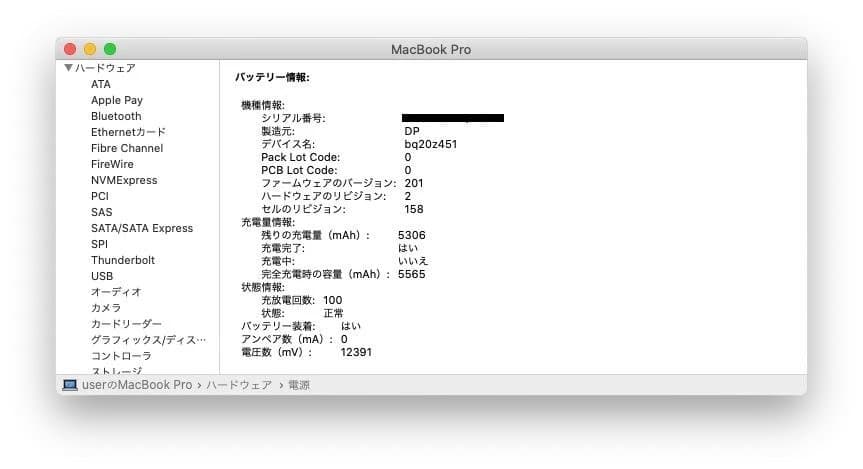
Task: Open the NVMExpress entry
Action: point(124,180)
